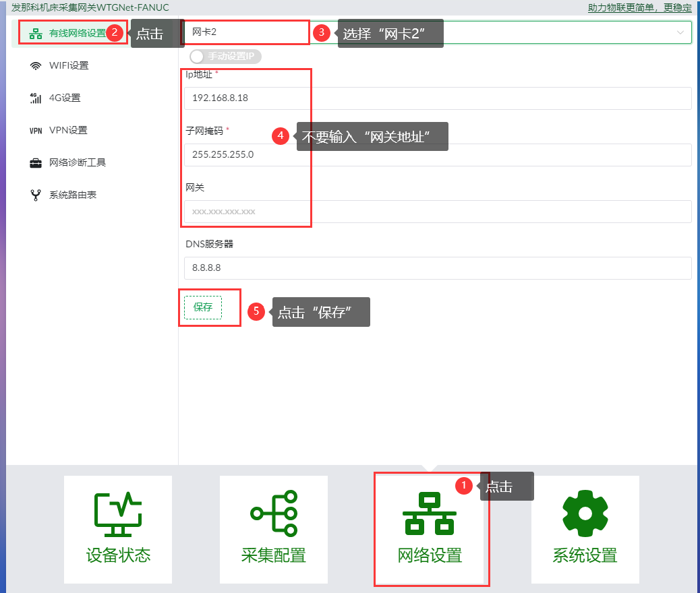Focus the Ip地址 field showing 192.168.8.18

pos(438,98)
